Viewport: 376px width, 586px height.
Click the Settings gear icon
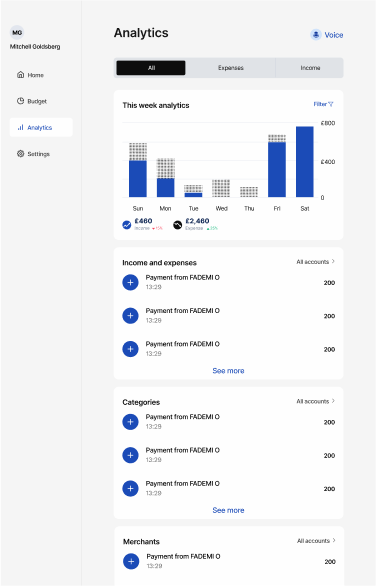point(21,154)
